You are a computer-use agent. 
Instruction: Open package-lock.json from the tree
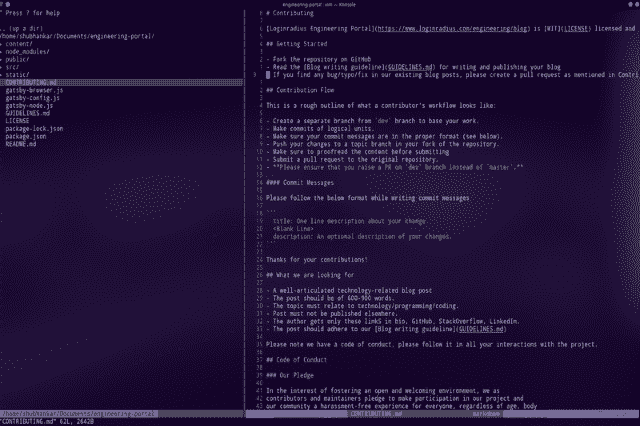click(34, 129)
